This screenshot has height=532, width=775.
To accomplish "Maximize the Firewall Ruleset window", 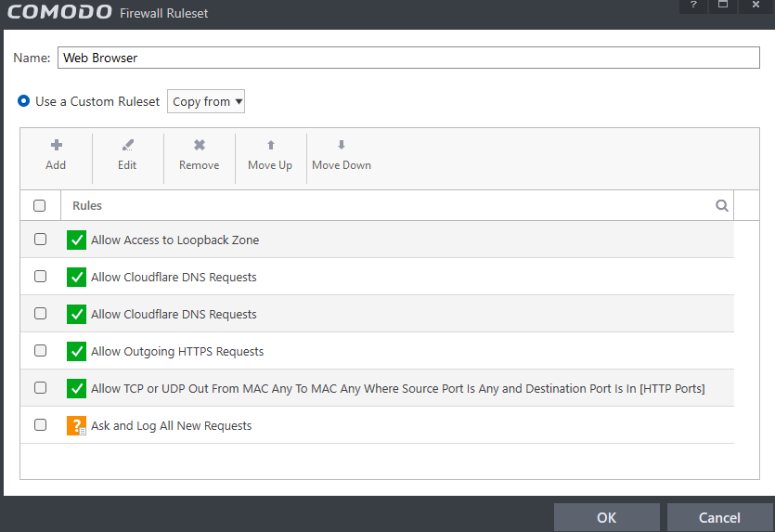I will pyautogui.click(x=723, y=5).
